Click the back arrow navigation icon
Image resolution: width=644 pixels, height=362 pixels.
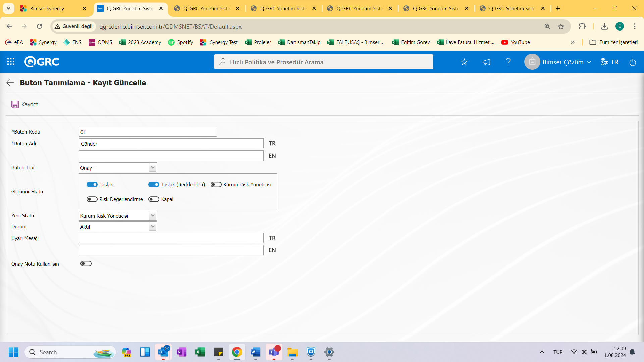pyautogui.click(x=10, y=83)
